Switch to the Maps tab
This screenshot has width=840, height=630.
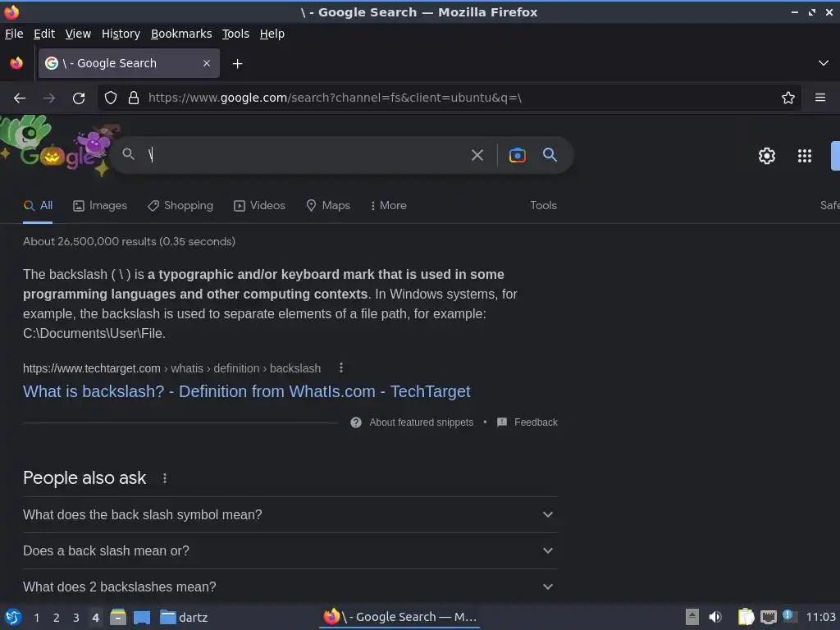[328, 206]
